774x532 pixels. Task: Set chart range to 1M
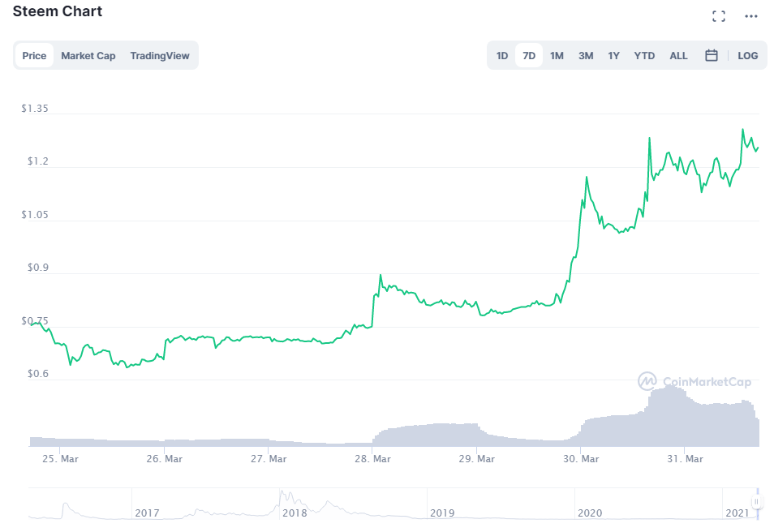coord(557,56)
